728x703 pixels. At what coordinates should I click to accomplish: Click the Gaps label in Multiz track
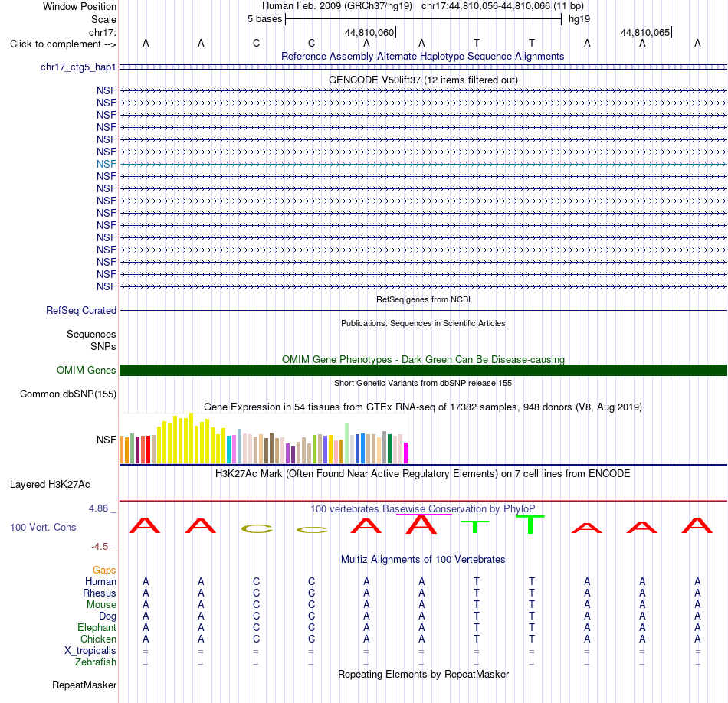click(x=104, y=571)
